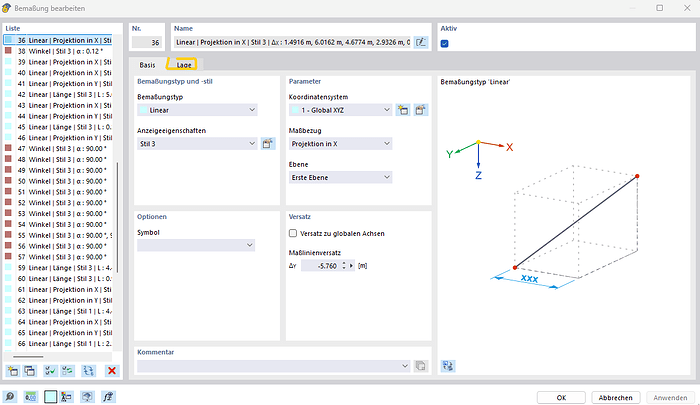700x405 pixels.
Task: Open the Bemaßungstyp dropdown
Action: (x=196, y=110)
